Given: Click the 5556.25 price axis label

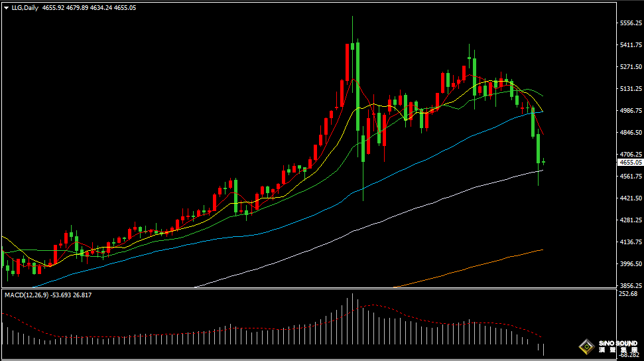Looking at the screenshot, I should [630, 23].
